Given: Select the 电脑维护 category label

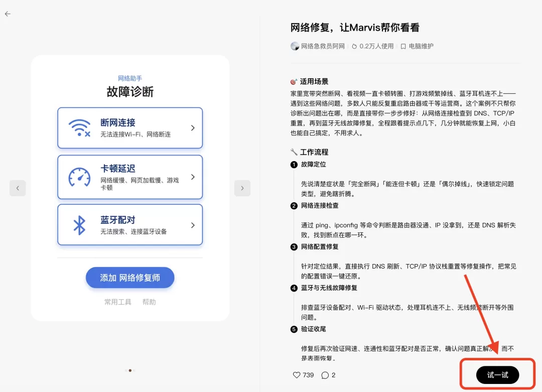Looking at the screenshot, I should coord(421,46).
